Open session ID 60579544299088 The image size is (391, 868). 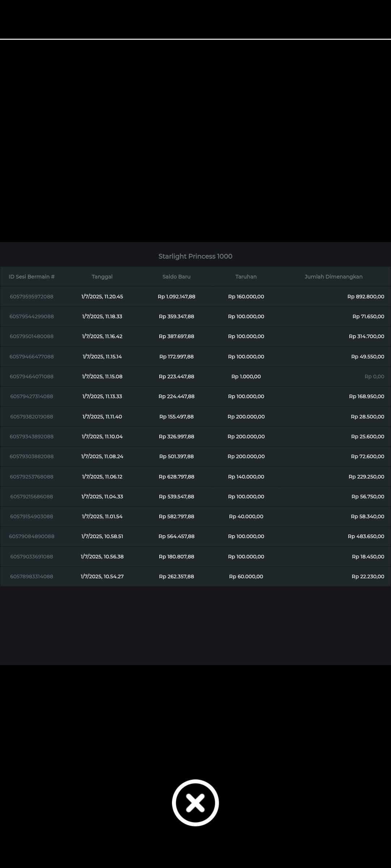coord(31,316)
